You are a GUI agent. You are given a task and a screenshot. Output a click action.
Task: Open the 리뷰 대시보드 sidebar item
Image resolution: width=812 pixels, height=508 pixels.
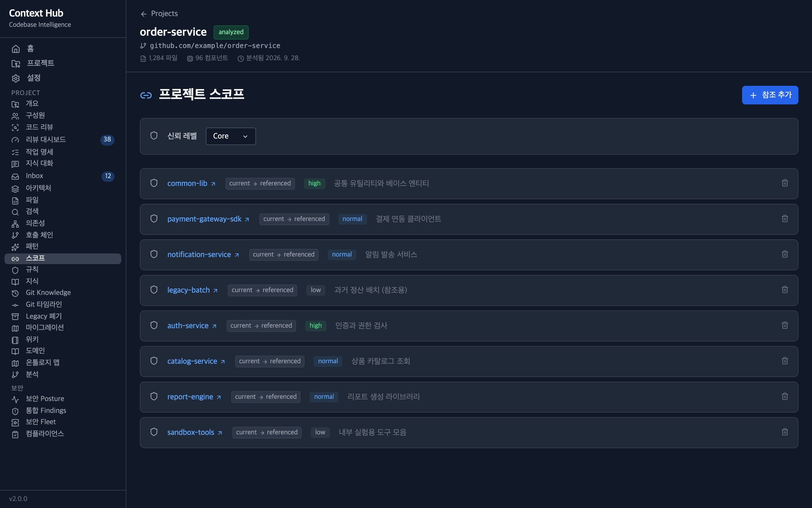pos(63,140)
